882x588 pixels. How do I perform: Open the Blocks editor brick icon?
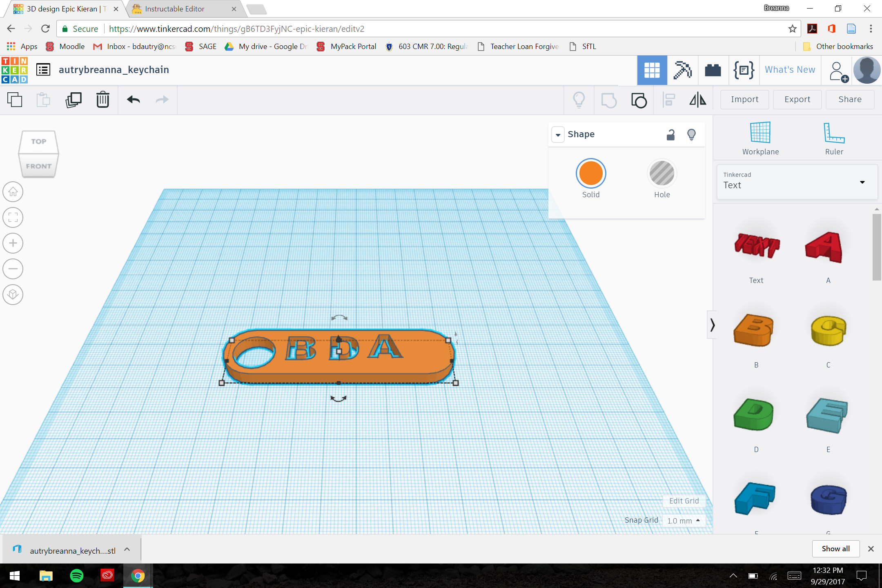[713, 70]
